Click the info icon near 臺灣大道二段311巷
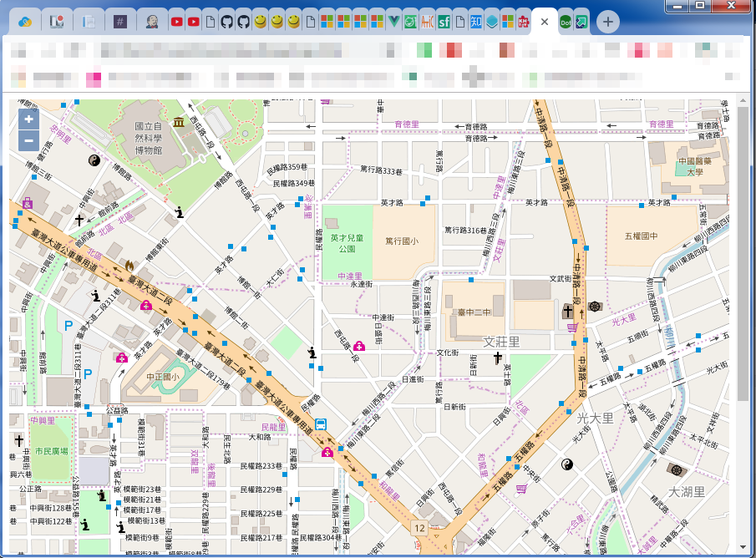Viewport: 756px width, 558px height. click(95, 295)
